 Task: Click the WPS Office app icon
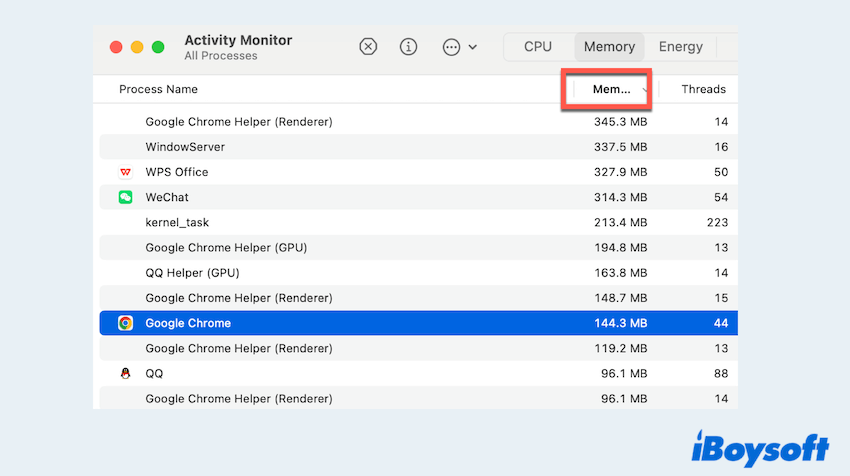pos(125,172)
